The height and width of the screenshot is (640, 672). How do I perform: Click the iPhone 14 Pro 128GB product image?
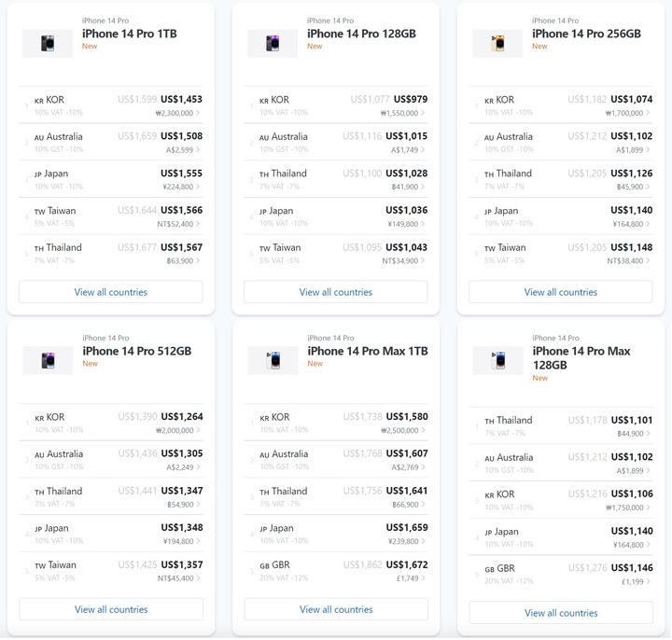pos(273,43)
